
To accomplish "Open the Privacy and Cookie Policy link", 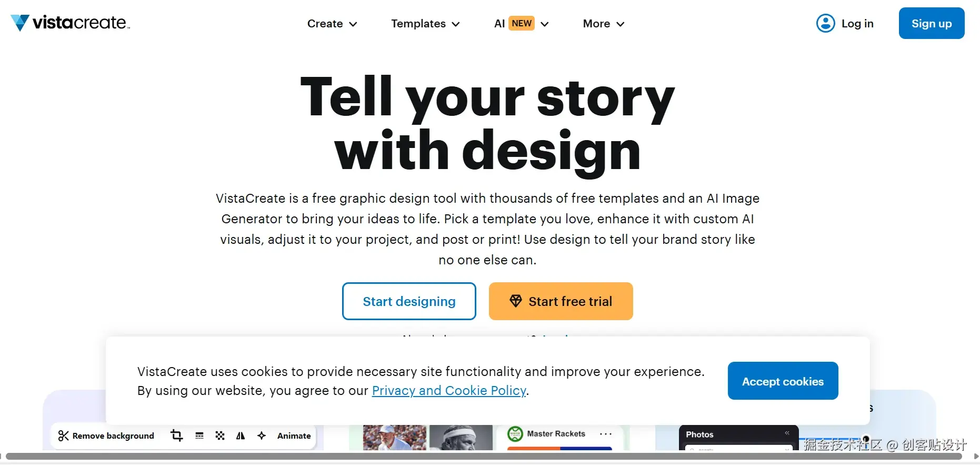I will [449, 391].
